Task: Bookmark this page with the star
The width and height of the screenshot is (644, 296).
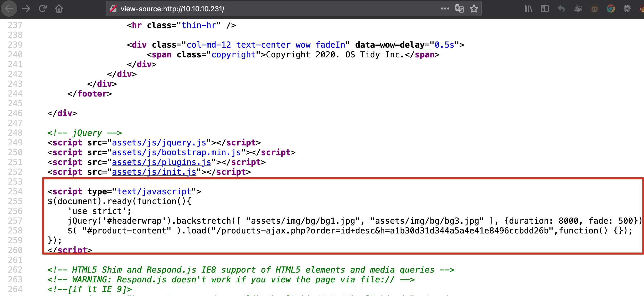Action: (x=474, y=9)
